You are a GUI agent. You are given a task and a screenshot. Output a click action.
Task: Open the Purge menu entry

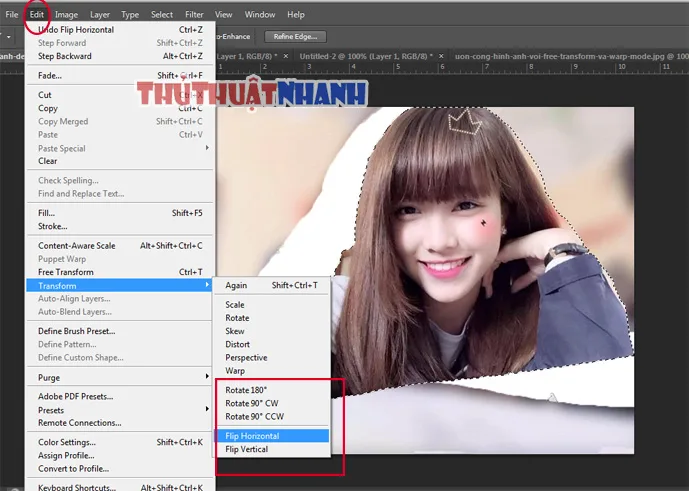tap(120, 377)
